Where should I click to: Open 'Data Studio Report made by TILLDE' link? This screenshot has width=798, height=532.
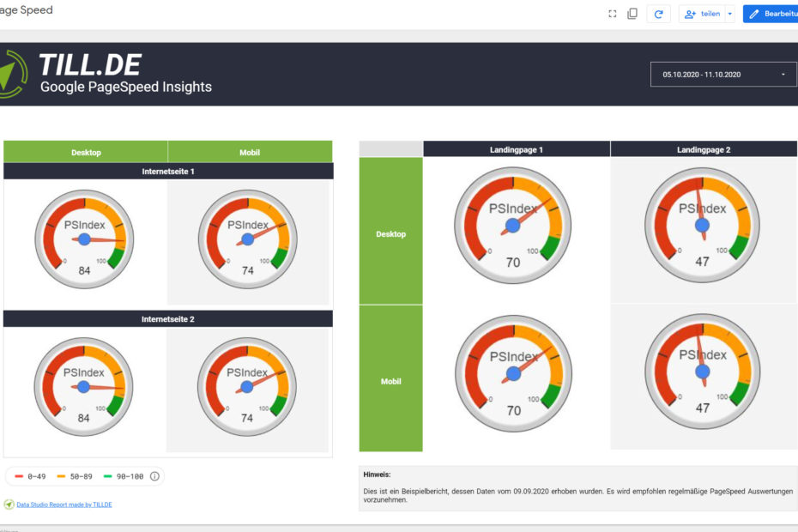click(64, 505)
